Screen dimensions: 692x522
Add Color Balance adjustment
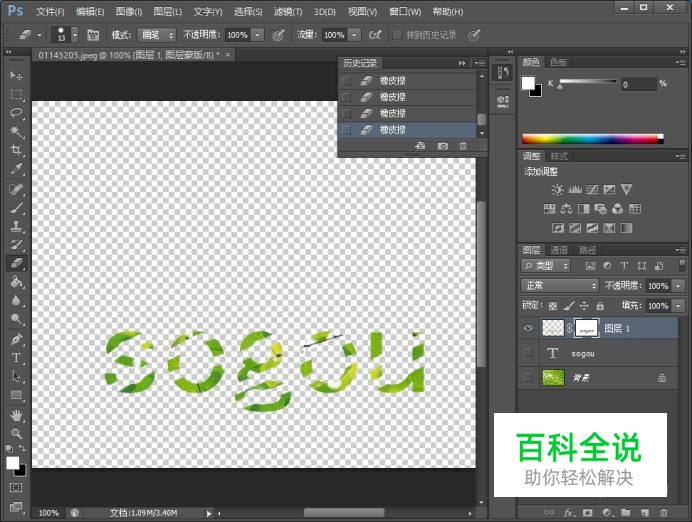(x=566, y=209)
